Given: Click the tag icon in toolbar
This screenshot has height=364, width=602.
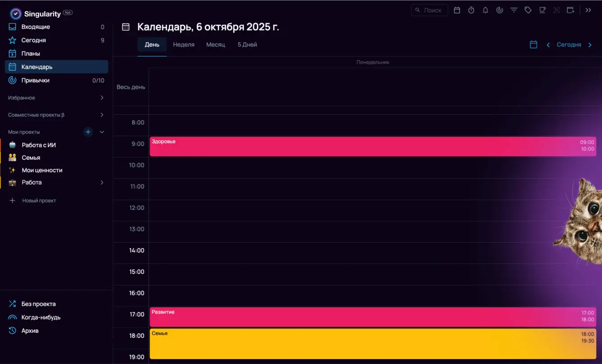Looking at the screenshot, I should 528,10.
